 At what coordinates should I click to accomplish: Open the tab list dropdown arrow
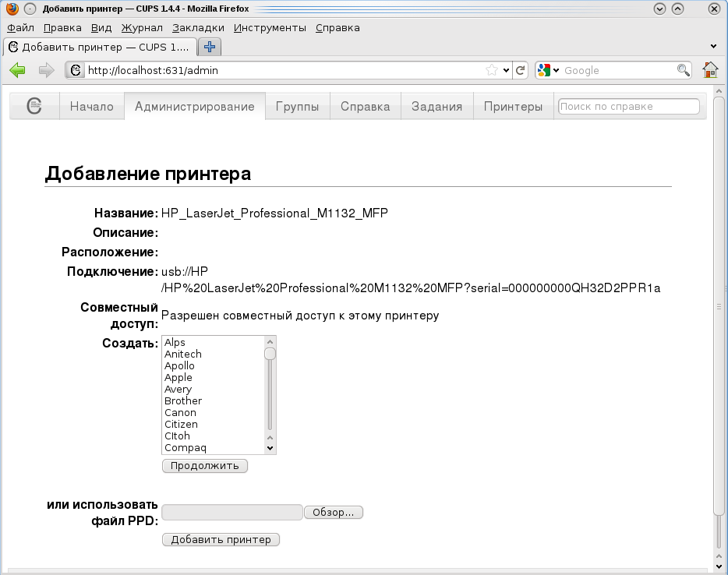click(714, 47)
